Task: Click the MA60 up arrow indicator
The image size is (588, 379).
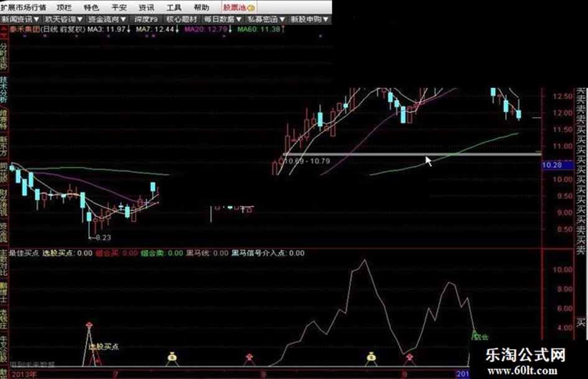Action: (282, 29)
